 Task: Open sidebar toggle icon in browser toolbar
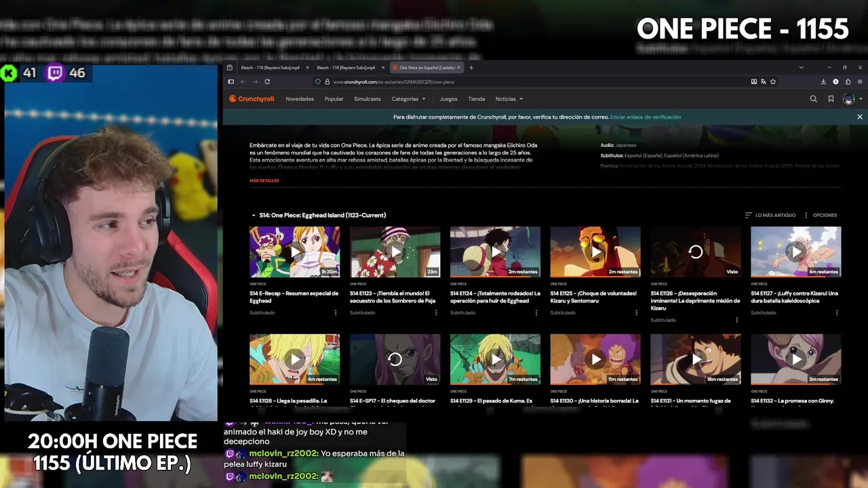pos(231,81)
